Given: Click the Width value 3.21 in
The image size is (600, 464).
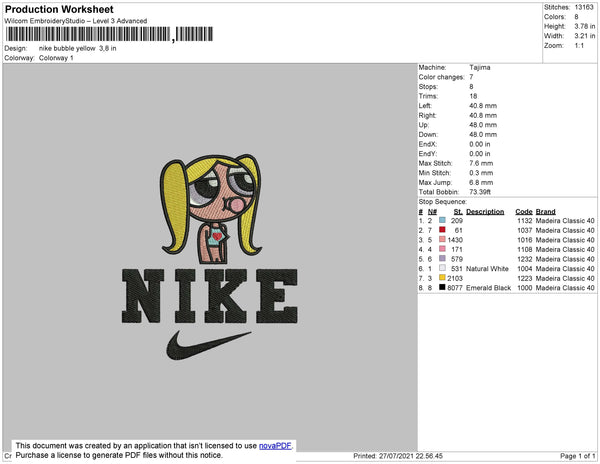Looking at the screenshot, I should click(x=585, y=36).
